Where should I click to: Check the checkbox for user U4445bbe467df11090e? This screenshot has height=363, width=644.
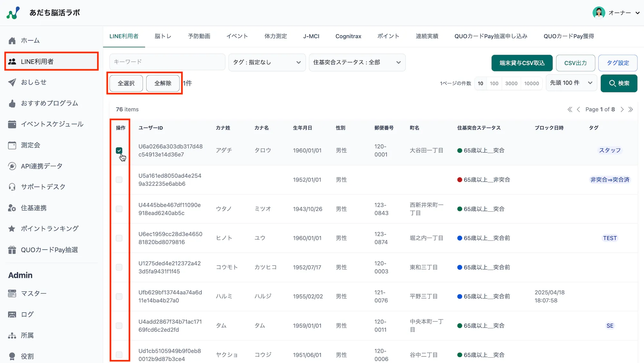119,209
